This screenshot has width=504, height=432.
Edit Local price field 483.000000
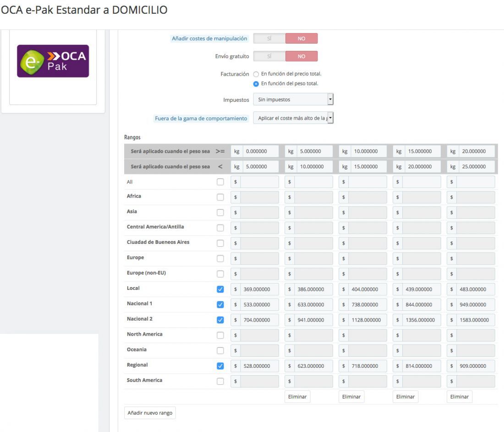(476, 289)
